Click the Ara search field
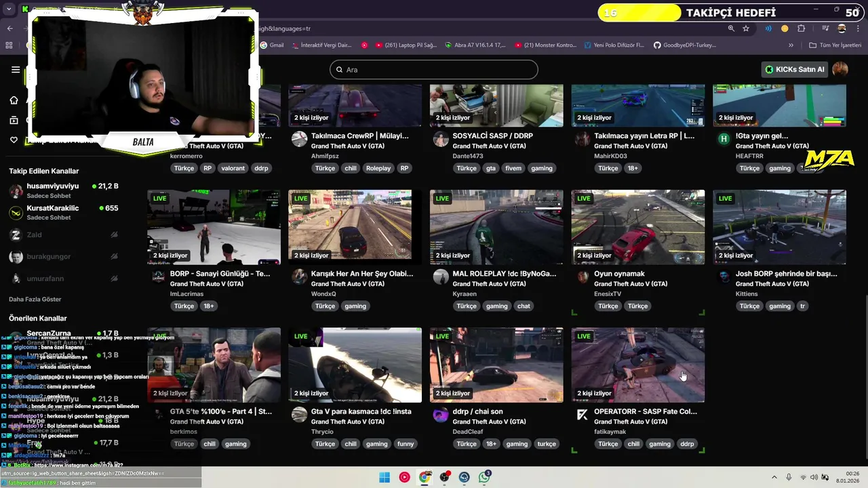 434,69
